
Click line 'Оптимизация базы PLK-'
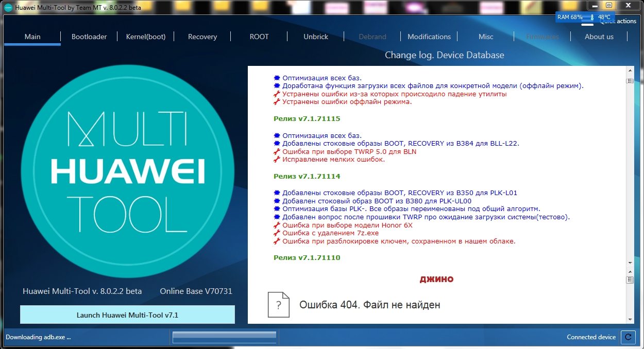(407, 208)
